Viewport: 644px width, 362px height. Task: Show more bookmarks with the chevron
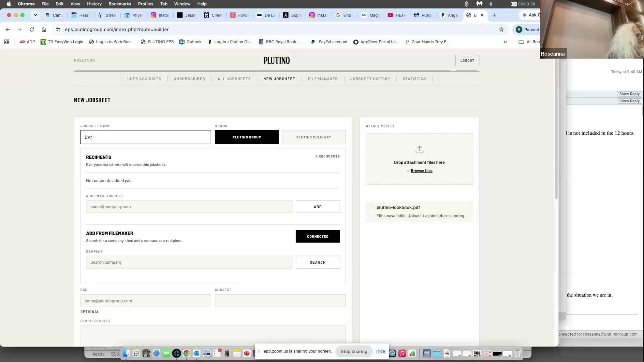click(505, 42)
